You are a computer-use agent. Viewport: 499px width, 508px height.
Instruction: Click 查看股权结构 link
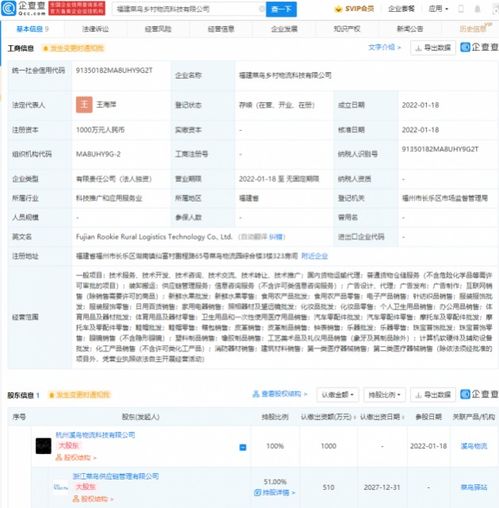point(280,394)
